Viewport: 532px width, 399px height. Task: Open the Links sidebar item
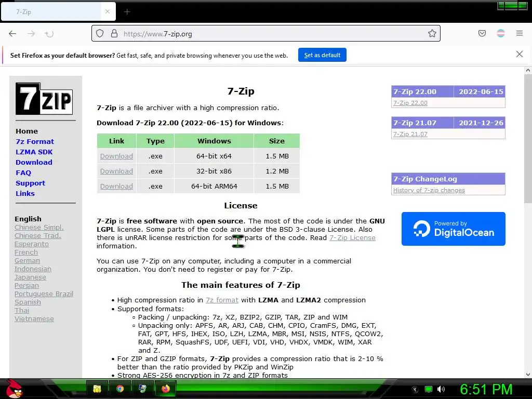point(25,193)
